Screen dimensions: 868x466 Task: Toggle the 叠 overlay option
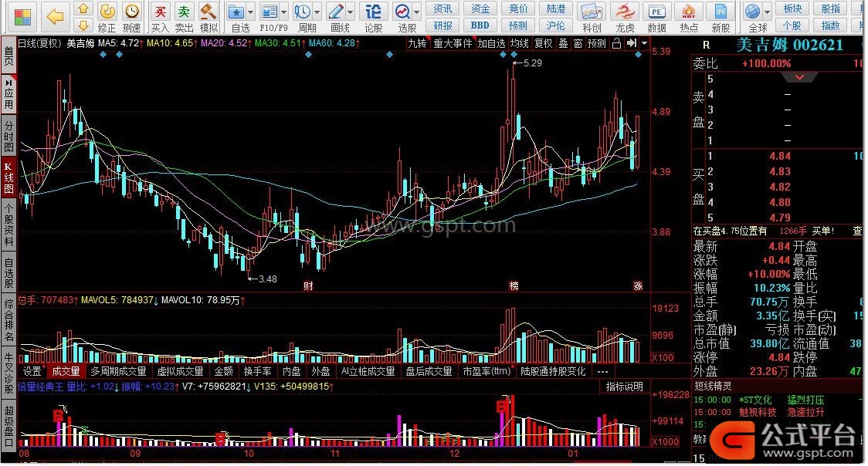click(564, 43)
